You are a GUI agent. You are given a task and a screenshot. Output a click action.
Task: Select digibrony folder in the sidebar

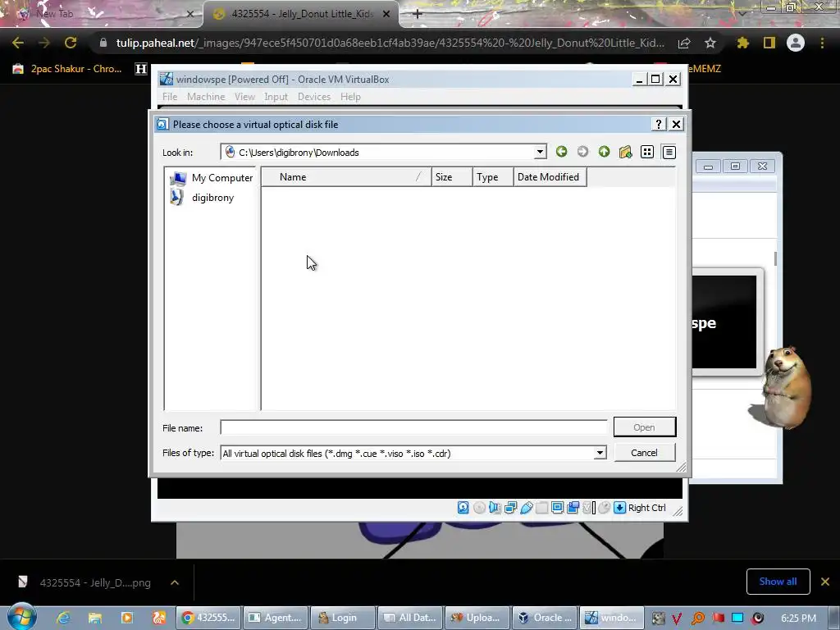203,198
